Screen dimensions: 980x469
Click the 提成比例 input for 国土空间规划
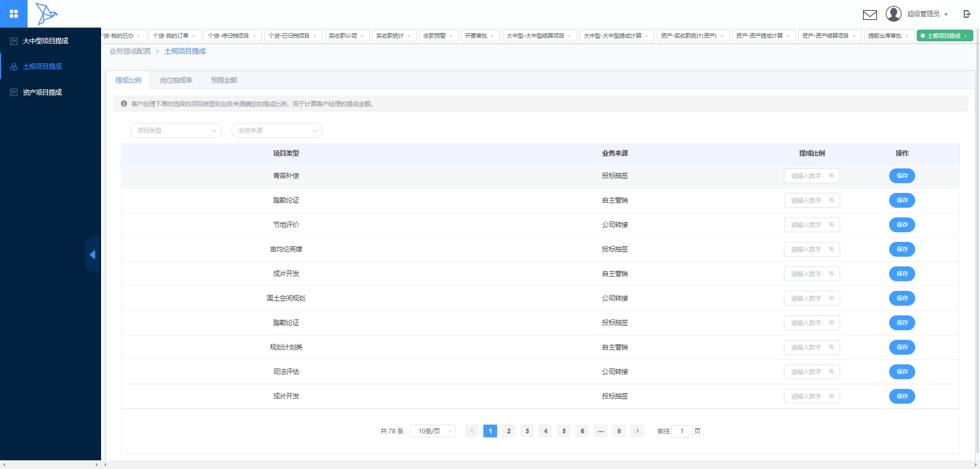(x=812, y=299)
